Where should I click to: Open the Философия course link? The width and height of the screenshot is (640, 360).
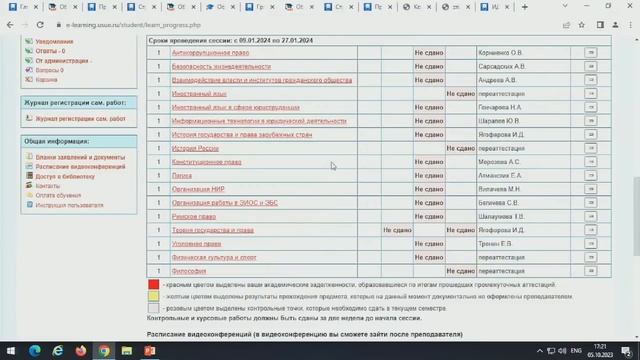tap(189, 271)
